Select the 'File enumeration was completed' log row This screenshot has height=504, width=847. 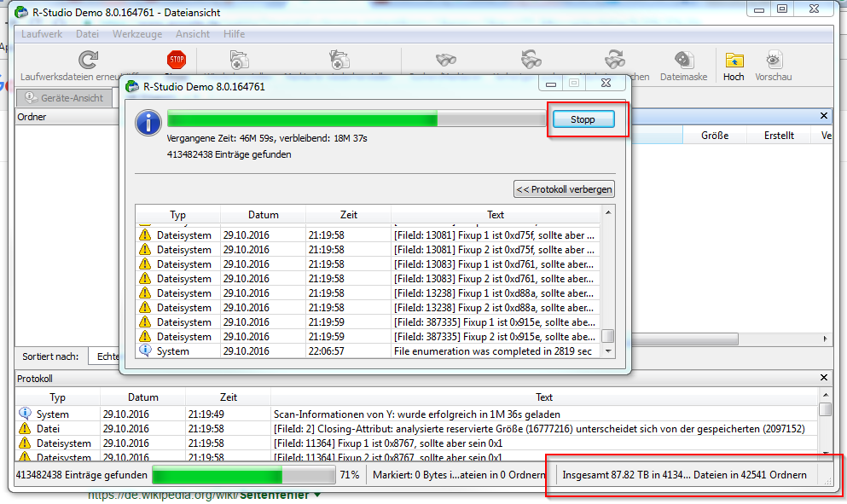[x=368, y=351]
